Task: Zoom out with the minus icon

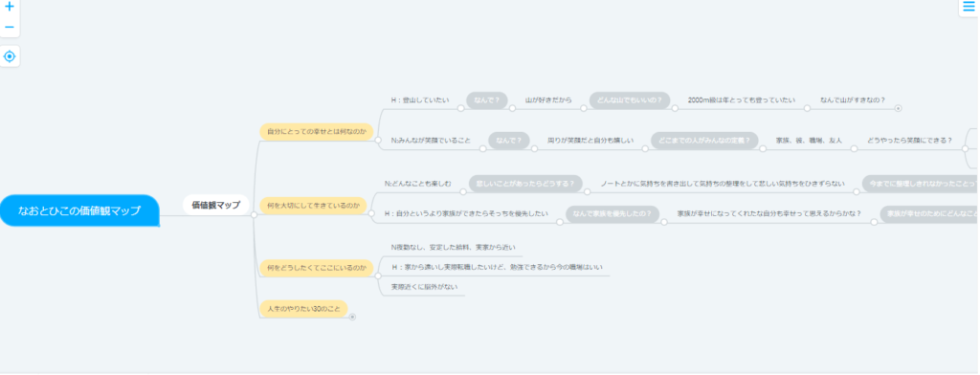Action: click(x=10, y=27)
